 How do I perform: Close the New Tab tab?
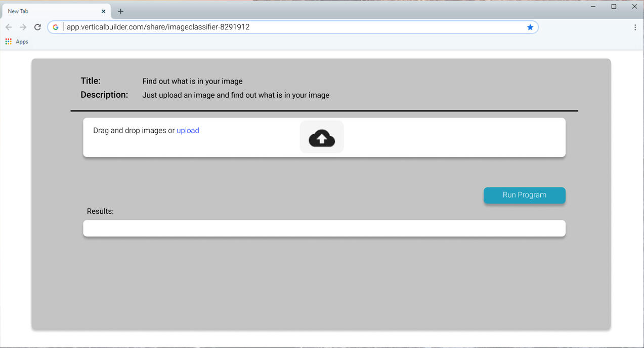tap(103, 11)
